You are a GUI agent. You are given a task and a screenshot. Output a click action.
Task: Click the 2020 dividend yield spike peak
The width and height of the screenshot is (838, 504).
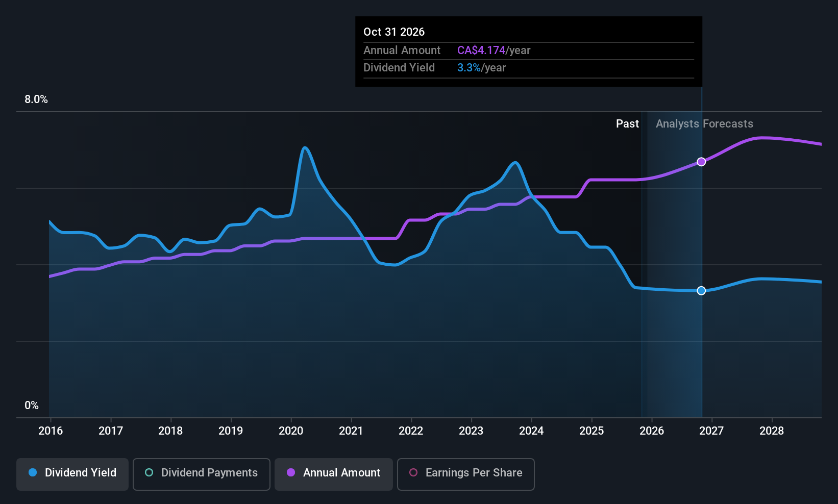point(305,148)
